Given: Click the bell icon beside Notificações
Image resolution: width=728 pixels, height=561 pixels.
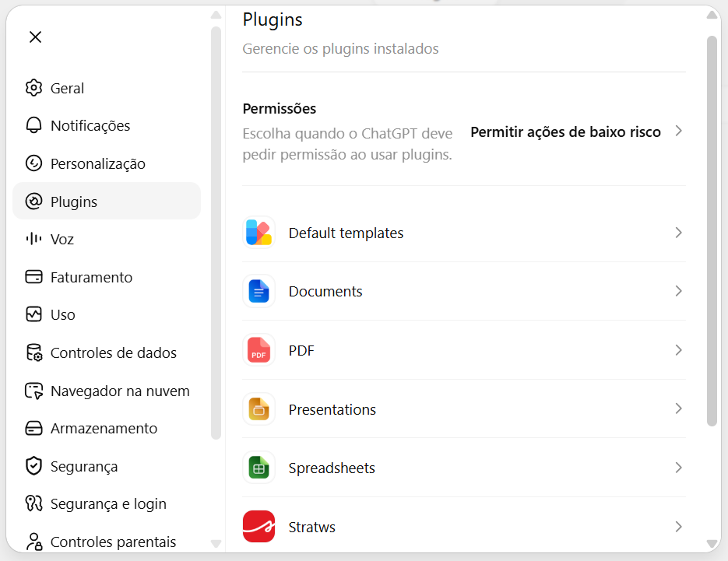Looking at the screenshot, I should pos(34,125).
